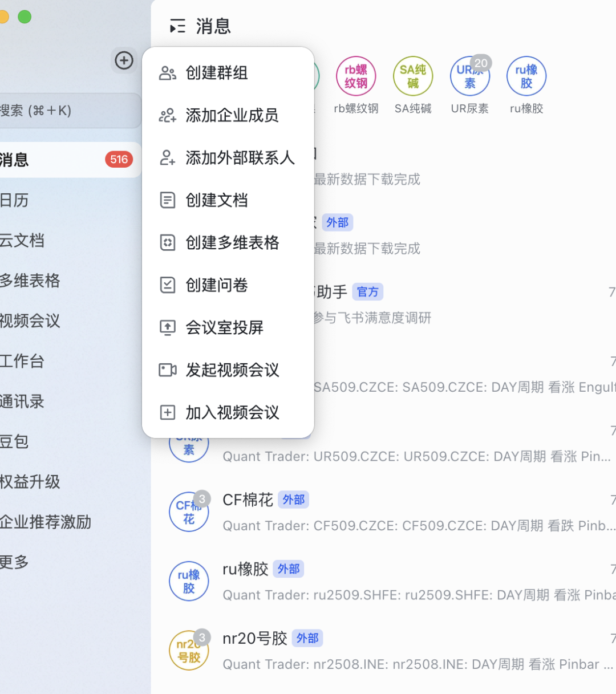616x694 pixels.
Task: Select 创建多维表格 from the menu
Action: click(x=228, y=243)
